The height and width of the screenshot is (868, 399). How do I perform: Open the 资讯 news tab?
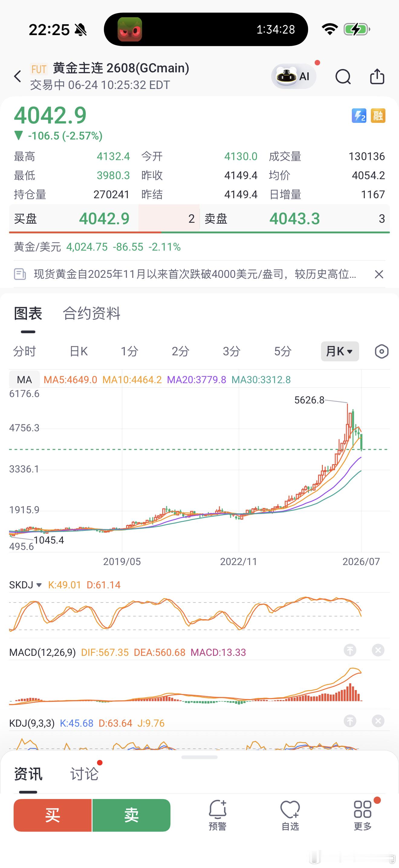pos(28,774)
